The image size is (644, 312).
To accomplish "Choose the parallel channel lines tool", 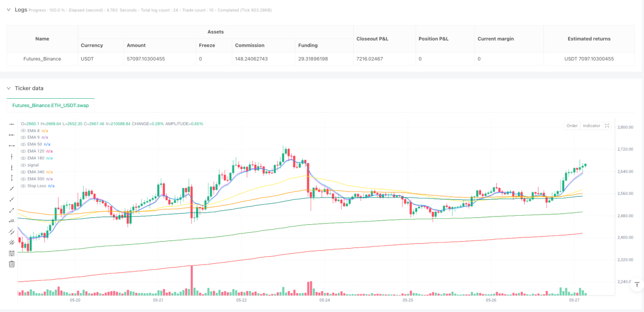I will (x=12, y=232).
